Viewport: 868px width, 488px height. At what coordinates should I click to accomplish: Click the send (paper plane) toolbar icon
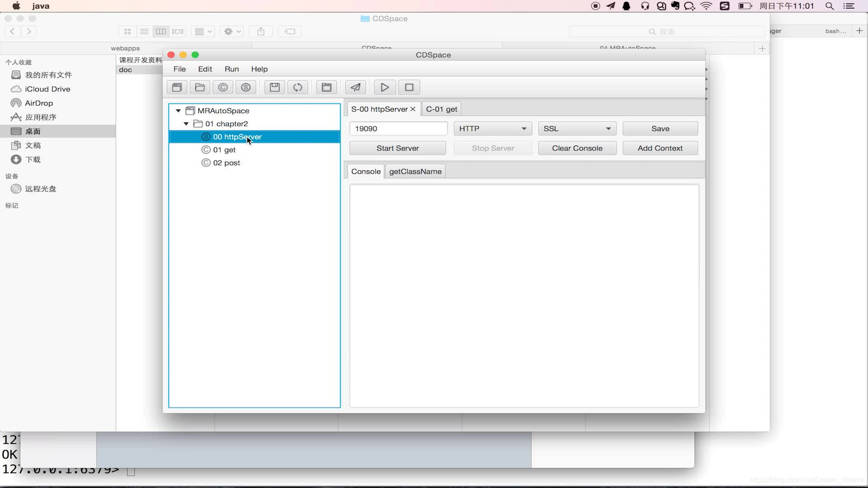click(x=355, y=87)
